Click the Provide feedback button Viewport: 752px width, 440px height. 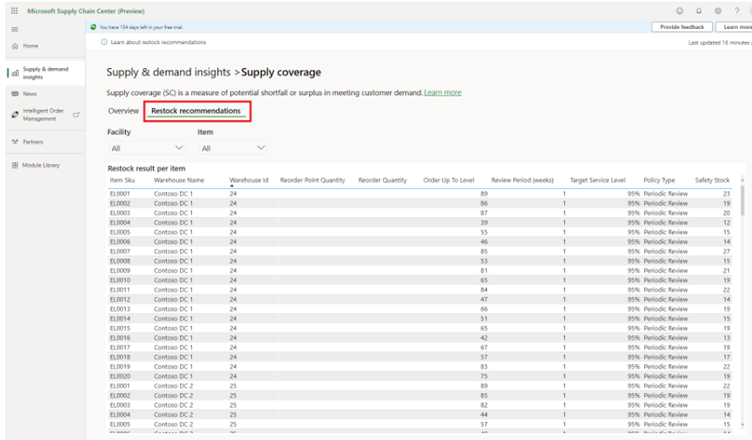pos(683,27)
